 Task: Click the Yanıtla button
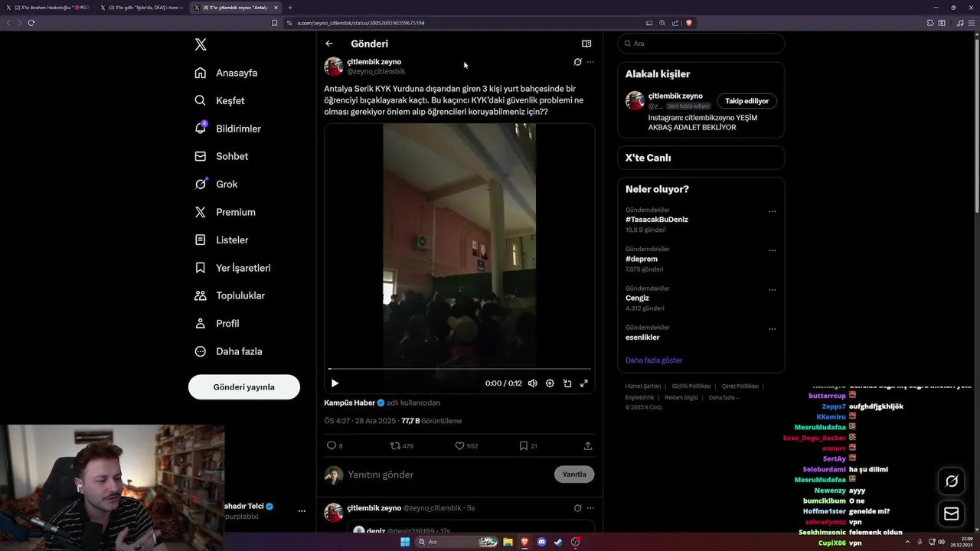574,474
